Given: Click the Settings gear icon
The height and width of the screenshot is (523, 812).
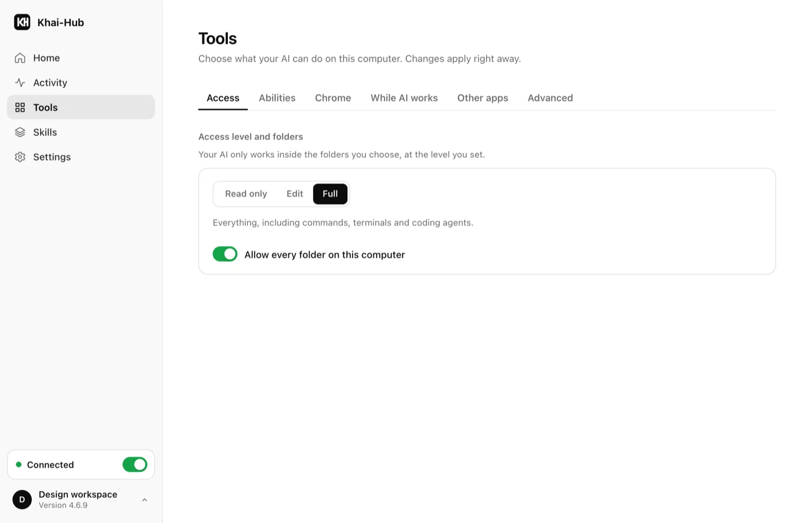Looking at the screenshot, I should (x=20, y=157).
